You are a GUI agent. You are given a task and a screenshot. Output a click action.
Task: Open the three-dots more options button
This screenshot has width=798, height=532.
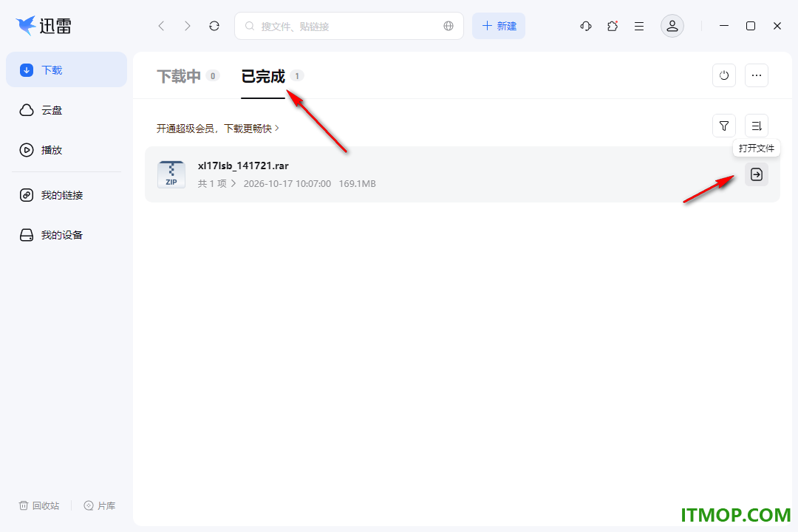[x=757, y=75]
